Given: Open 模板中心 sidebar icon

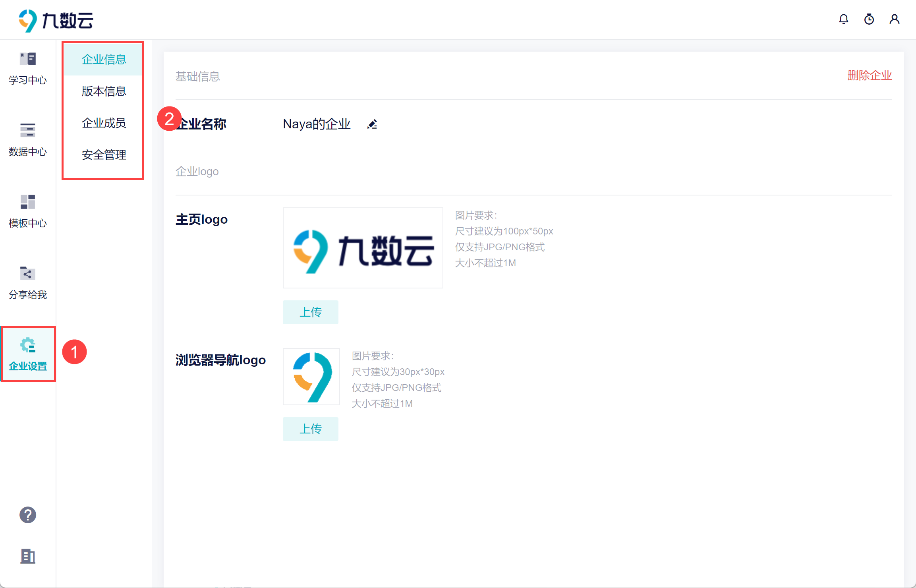Looking at the screenshot, I should click(28, 211).
